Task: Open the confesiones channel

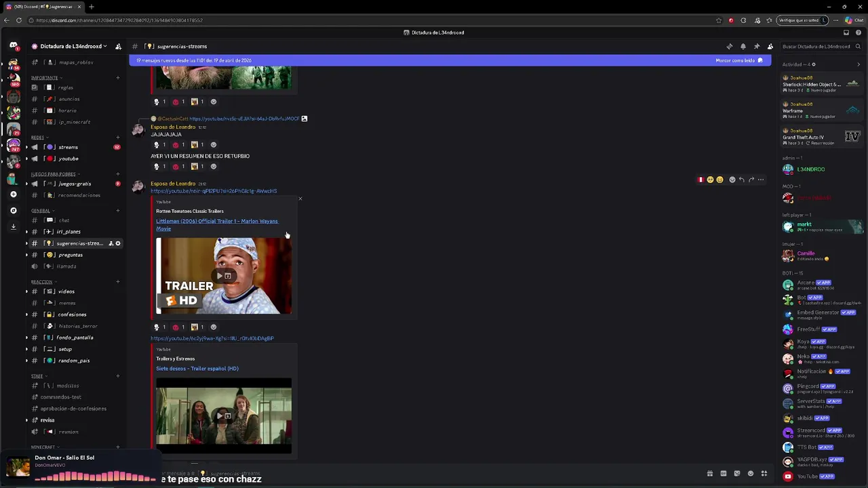Action: (x=75, y=314)
